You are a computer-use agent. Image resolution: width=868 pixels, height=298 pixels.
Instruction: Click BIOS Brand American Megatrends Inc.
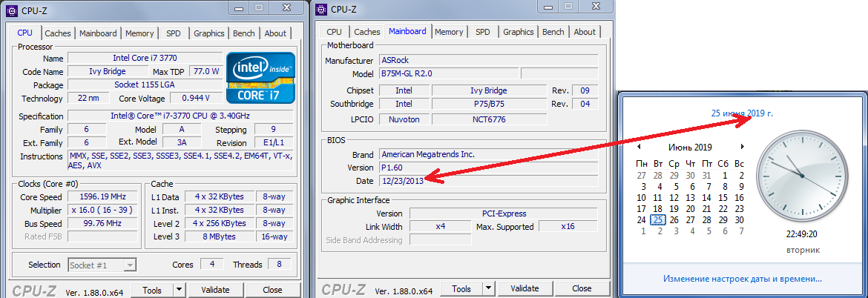489,154
